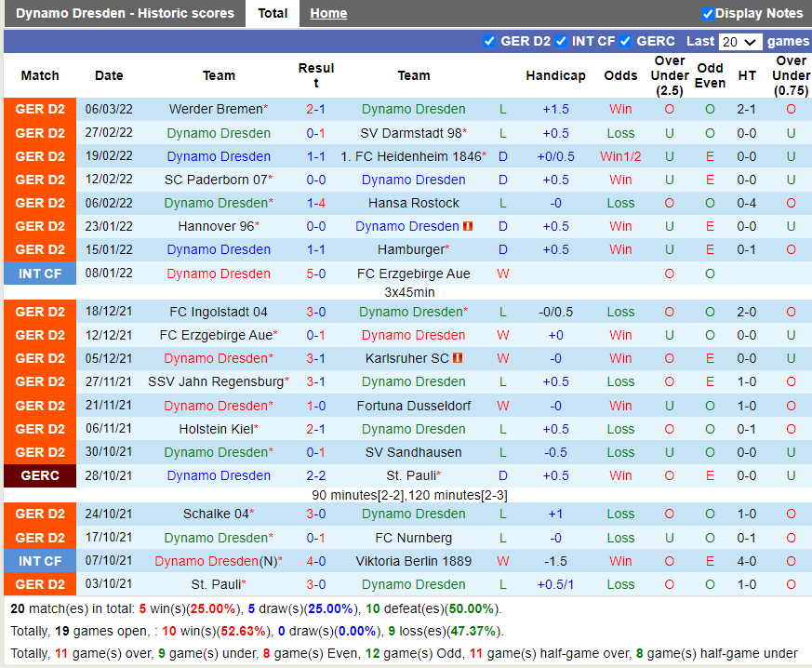Open St. Pauli link in 03/10/21 row

216,584
